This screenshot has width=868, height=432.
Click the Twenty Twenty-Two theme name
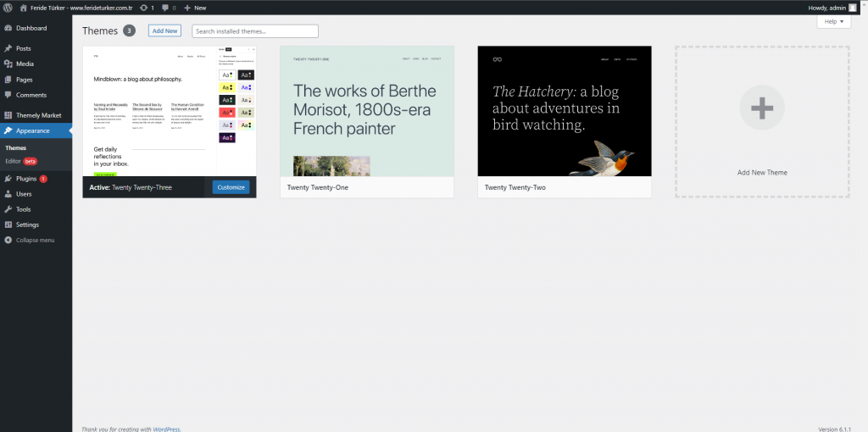[515, 187]
